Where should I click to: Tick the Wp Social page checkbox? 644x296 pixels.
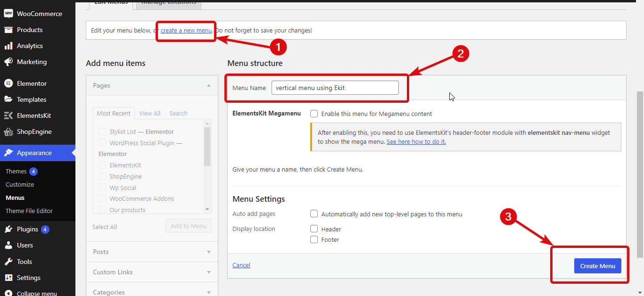point(102,188)
